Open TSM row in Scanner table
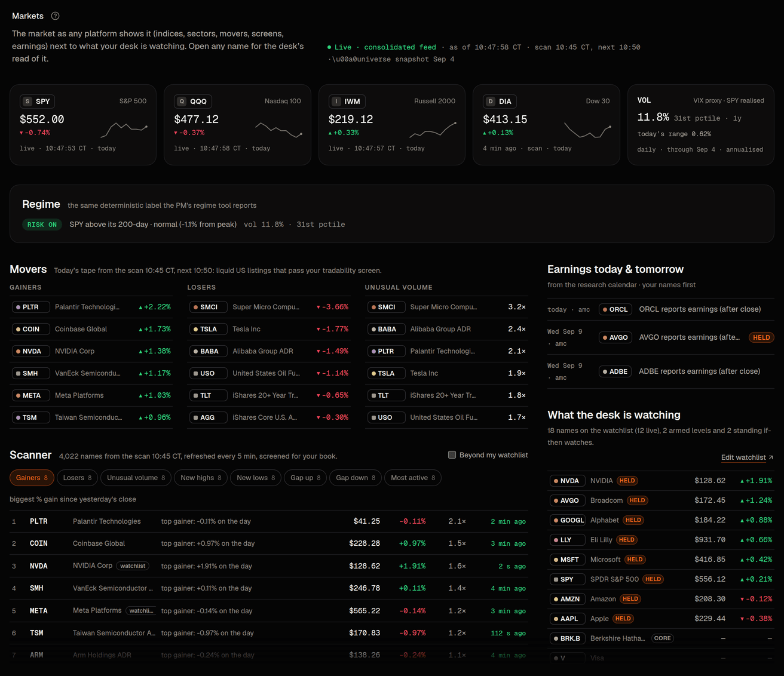784x676 pixels. click(269, 633)
